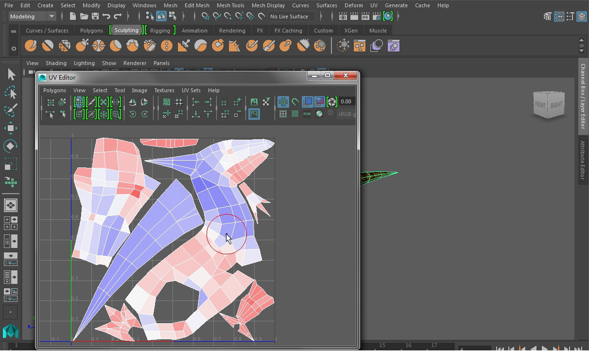Click the No Live Surface field
The height and width of the screenshot is (364, 589).
[291, 17]
